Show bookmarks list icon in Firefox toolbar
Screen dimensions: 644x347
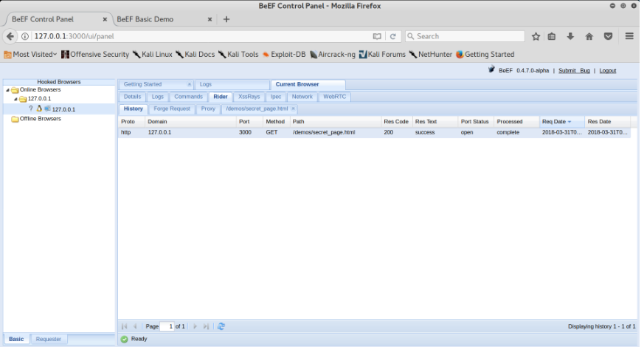point(552,36)
